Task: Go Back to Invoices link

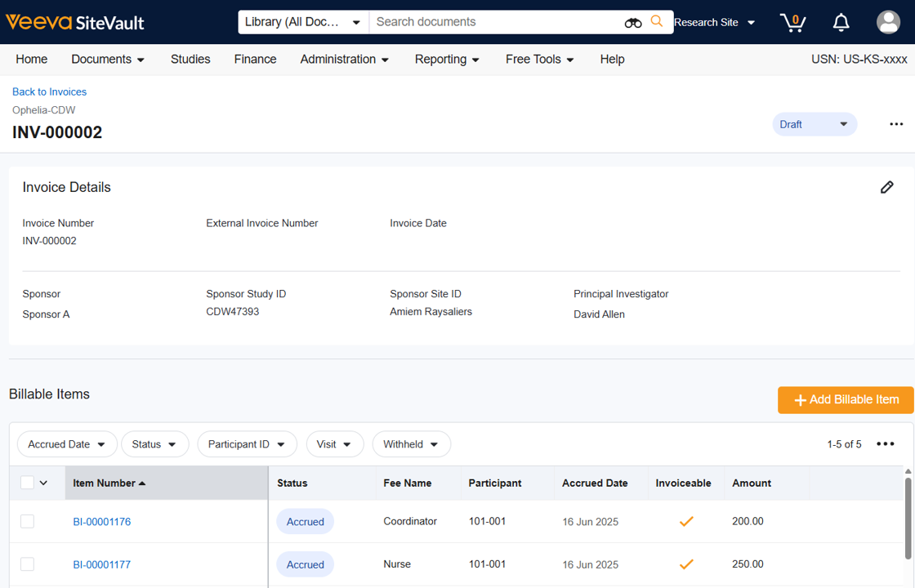Action: point(49,91)
